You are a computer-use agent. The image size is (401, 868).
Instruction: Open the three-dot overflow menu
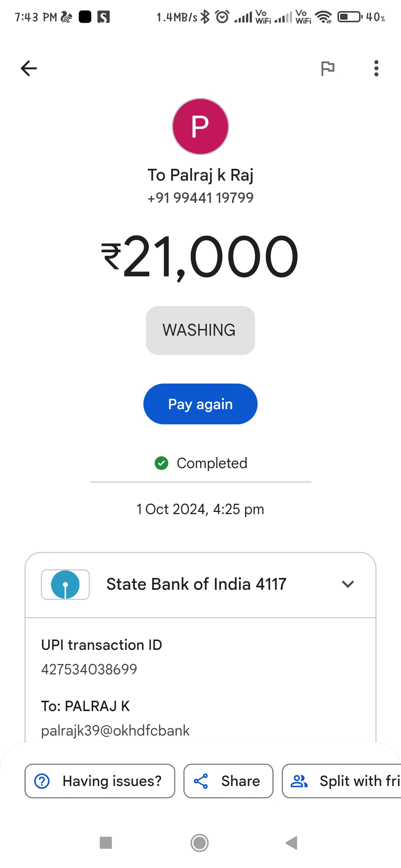376,68
